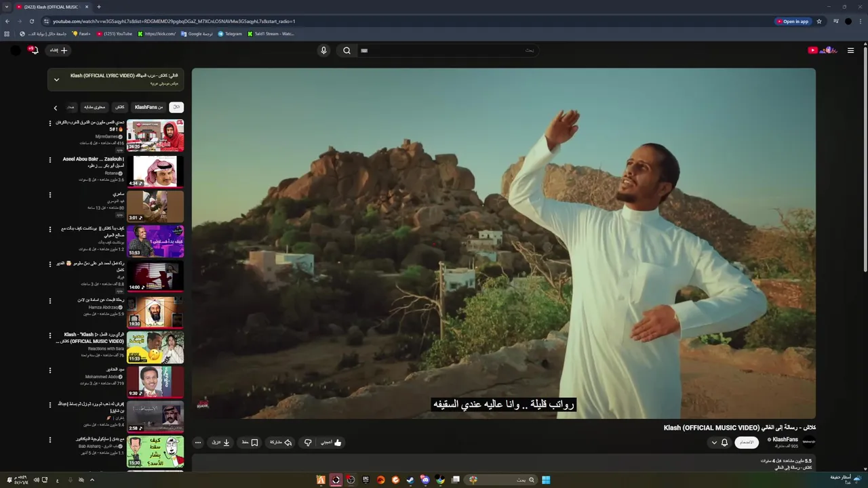Image resolution: width=868 pixels, height=488 pixels.
Task: Open options menu for Reactions with Sara video
Action: point(50,335)
